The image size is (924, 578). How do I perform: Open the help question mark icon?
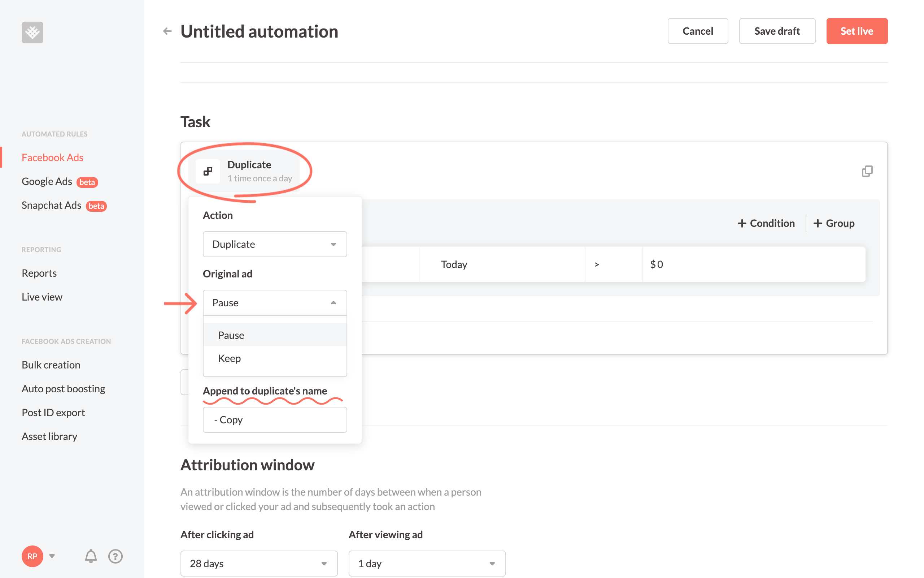coord(115,556)
